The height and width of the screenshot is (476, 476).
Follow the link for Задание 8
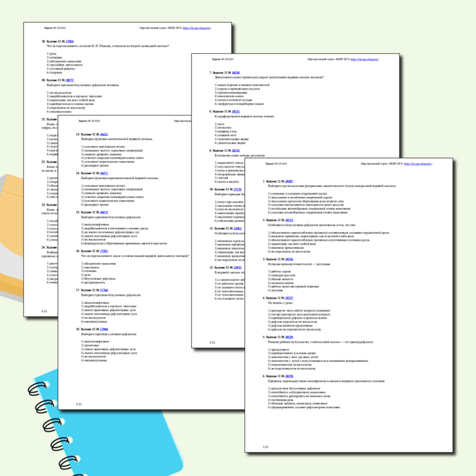236,111
